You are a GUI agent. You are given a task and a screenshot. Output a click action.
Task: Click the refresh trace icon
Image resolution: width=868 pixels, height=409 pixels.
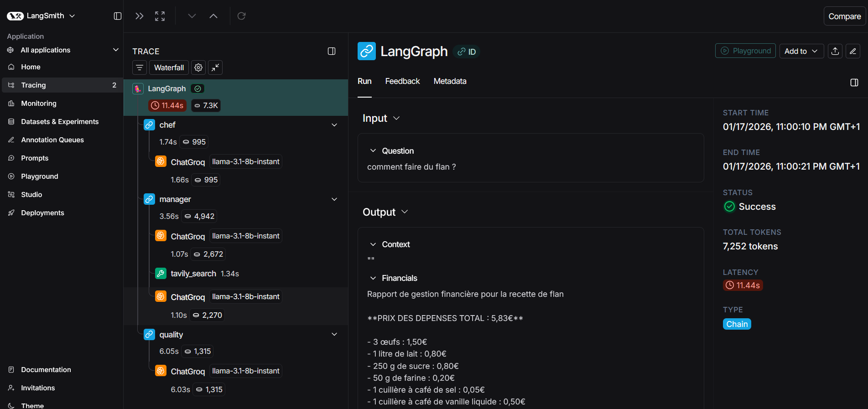click(x=242, y=16)
